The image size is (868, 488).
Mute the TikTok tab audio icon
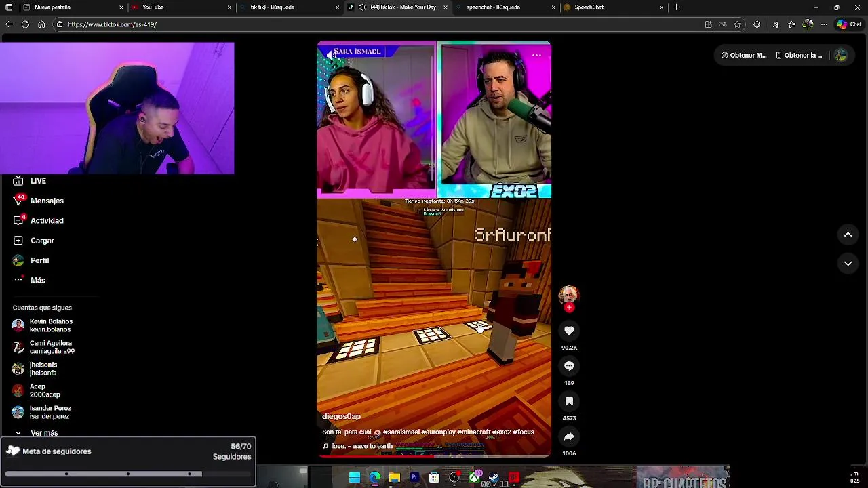click(362, 7)
